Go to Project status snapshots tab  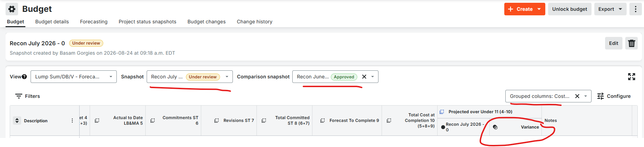[x=147, y=22]
